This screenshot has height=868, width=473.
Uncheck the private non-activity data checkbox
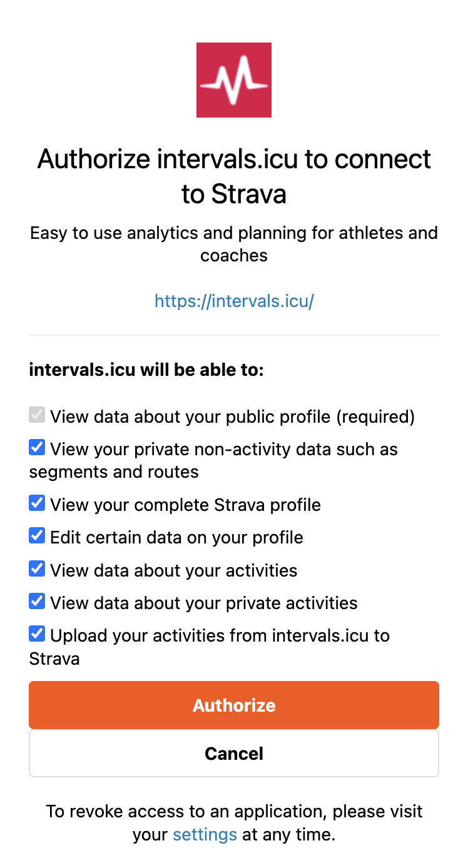point(38,448)
